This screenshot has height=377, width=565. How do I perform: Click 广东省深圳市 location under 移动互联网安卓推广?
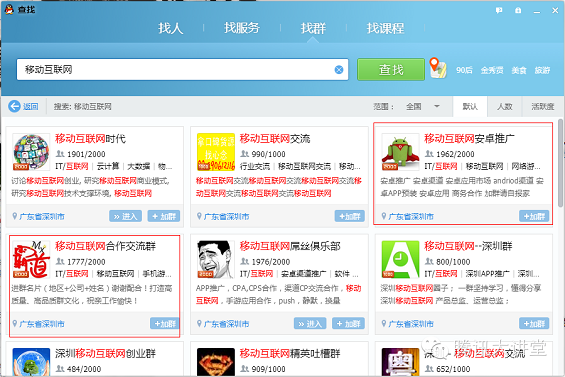411,217
